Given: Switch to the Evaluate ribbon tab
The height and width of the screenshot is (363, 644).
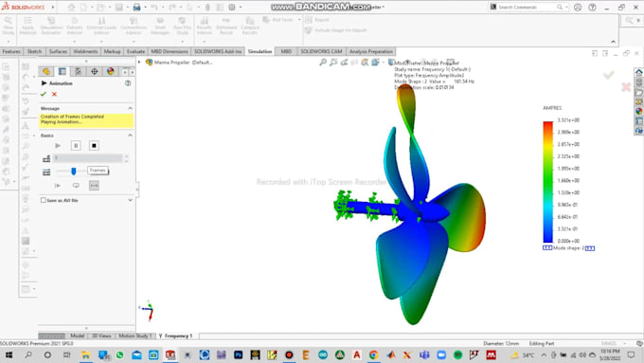Looking at the screenshot, I should pos(135,51).
